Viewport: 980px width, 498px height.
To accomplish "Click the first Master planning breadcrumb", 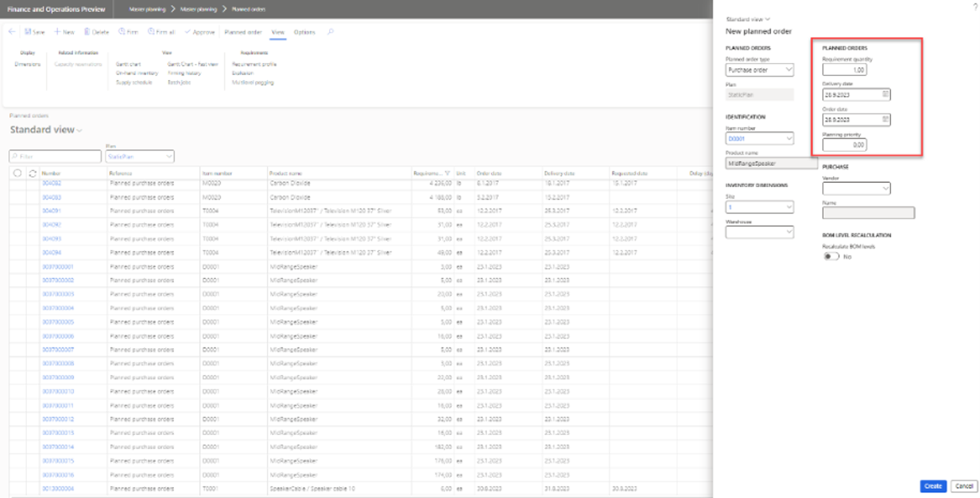I will tap(147, 9).
